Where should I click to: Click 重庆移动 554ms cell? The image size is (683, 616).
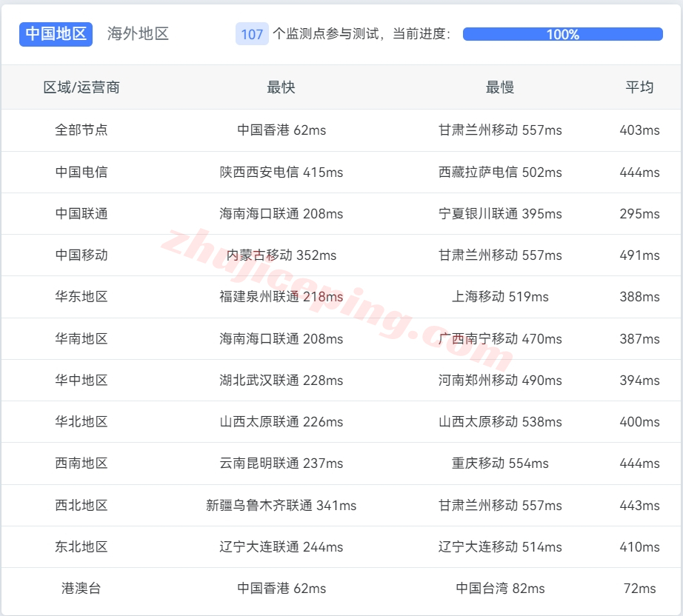click(x=500, y=463)
